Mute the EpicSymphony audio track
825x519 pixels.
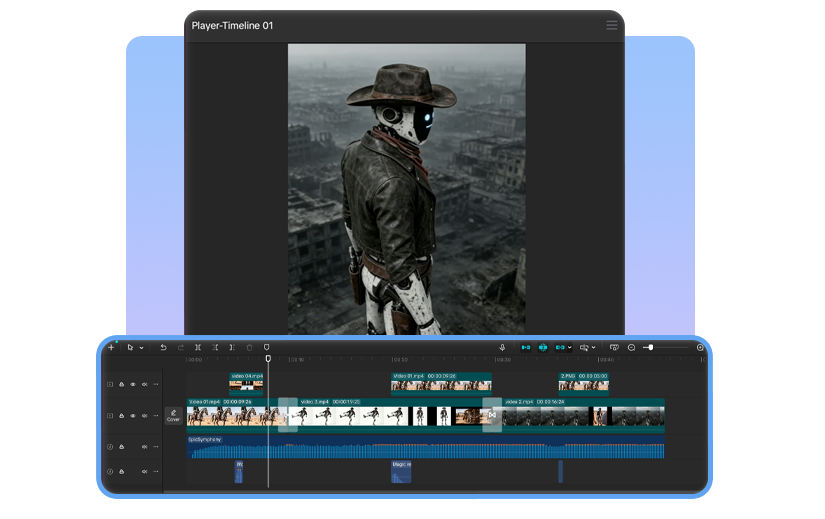click(144, 447)
